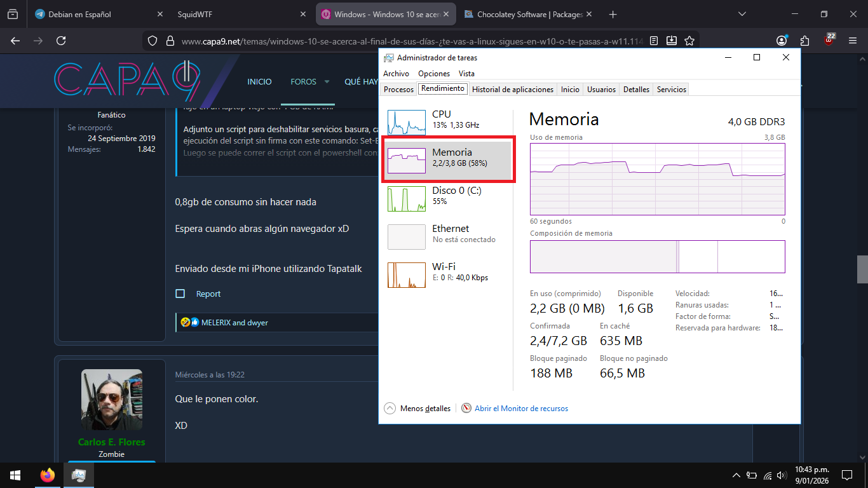Open the Firefox hamburger application menu
This screenshot has height=488, width=868.
pyautogui.click(x=853, y=41)
